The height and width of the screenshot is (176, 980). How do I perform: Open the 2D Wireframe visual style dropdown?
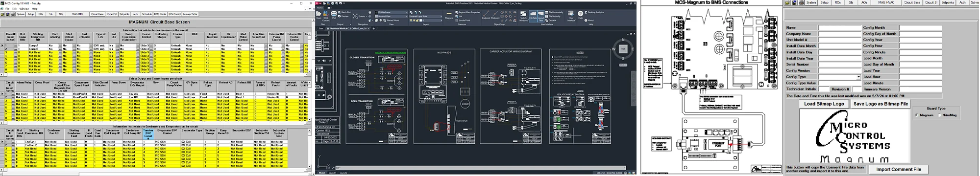pyautogui.click(x=391, y=12)
